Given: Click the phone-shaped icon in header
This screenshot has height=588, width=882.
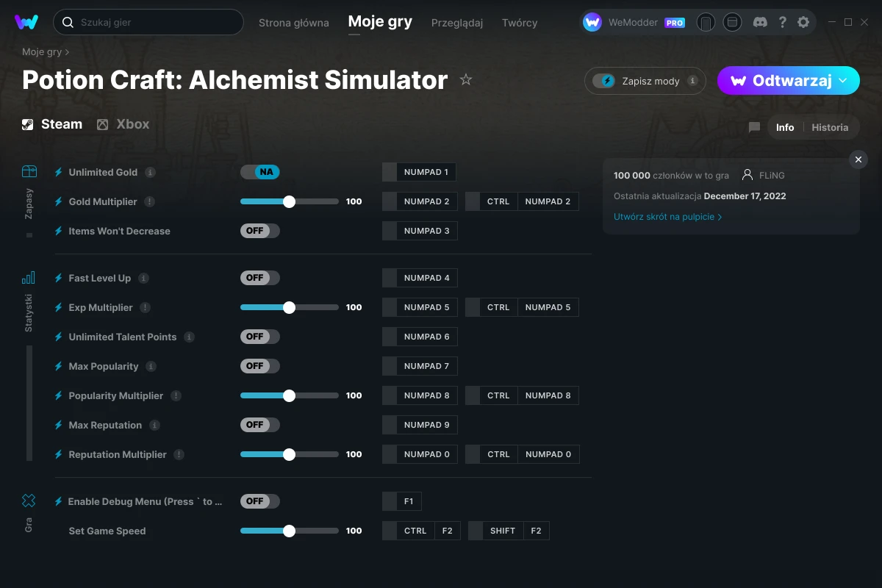Looking at the screenshot, I should (x=706, y=22).
